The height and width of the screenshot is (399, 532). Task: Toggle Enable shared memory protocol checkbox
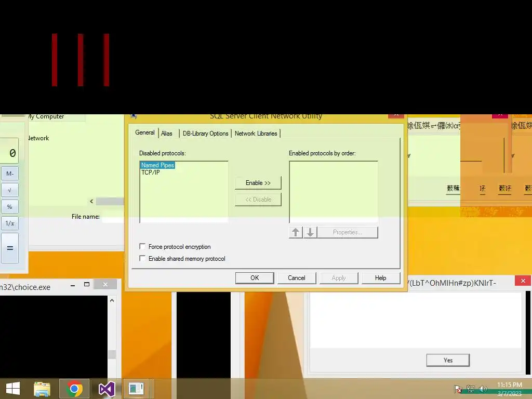pos(142,258)
